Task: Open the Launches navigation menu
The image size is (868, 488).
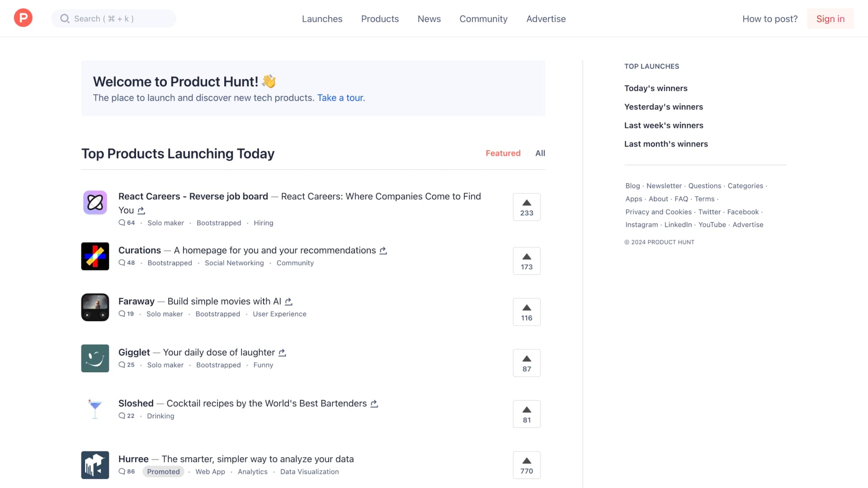Action: tap(322, 19)
